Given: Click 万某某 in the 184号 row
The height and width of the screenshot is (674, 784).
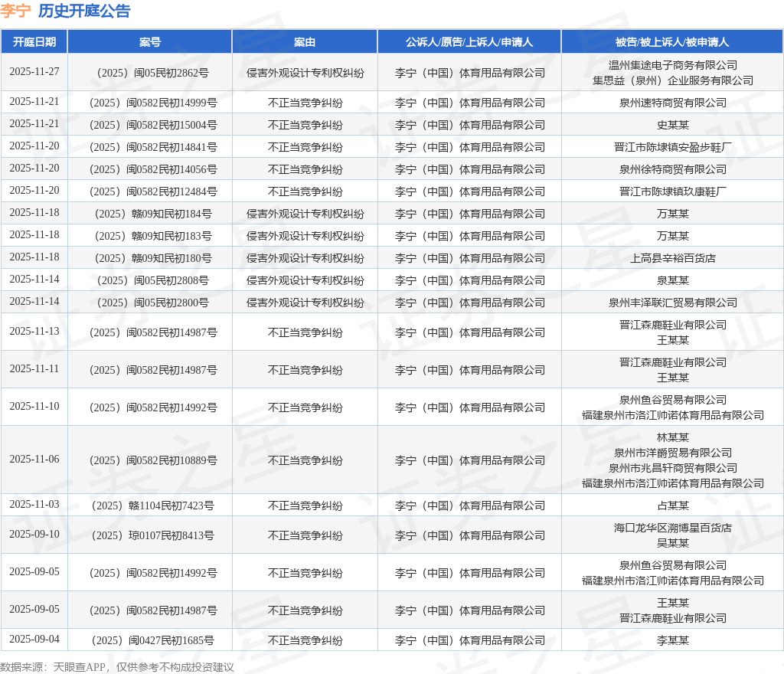Looking at the screenshot, I should (672, 214).
